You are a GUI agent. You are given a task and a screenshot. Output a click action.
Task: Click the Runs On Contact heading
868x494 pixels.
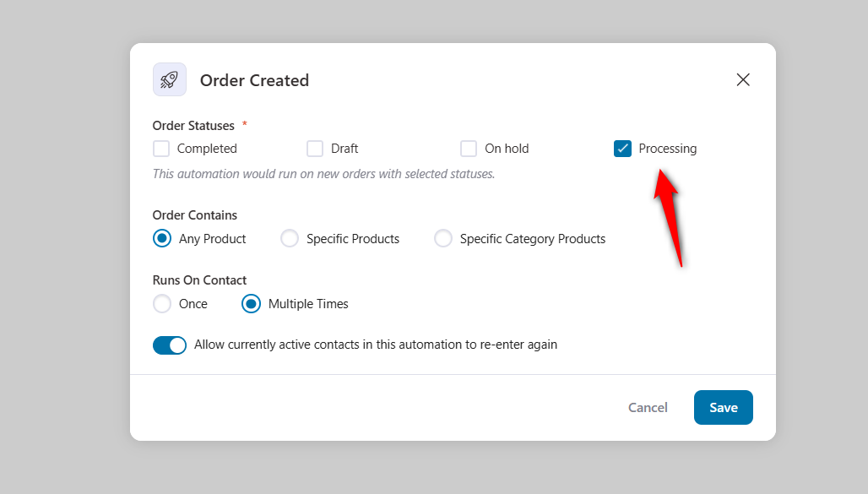pos(199,280)
